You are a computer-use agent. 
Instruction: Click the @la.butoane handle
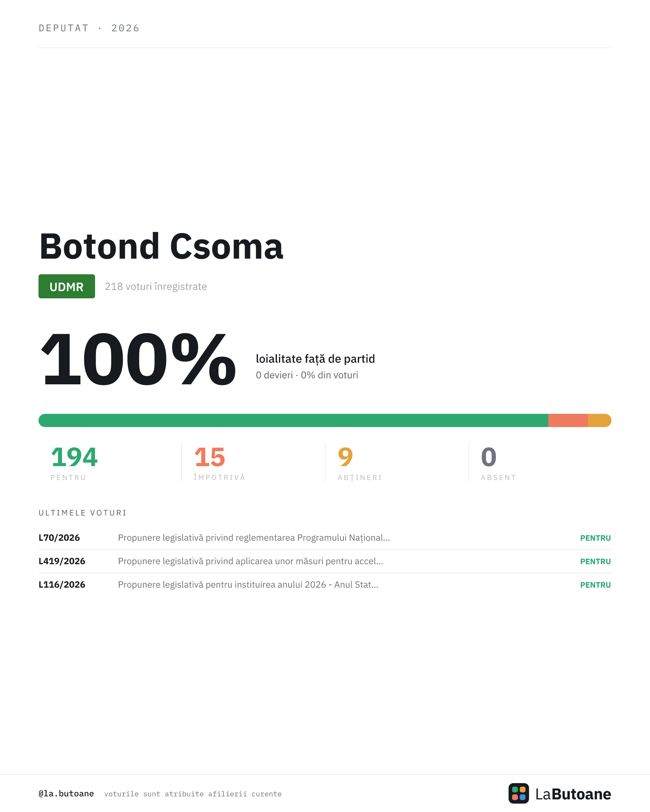66,794
